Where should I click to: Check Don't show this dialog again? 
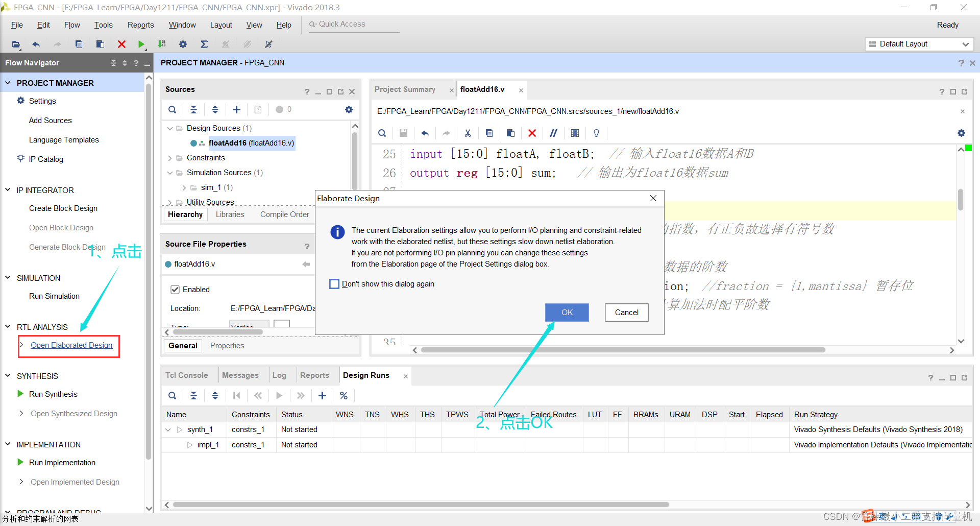(334, 284)
